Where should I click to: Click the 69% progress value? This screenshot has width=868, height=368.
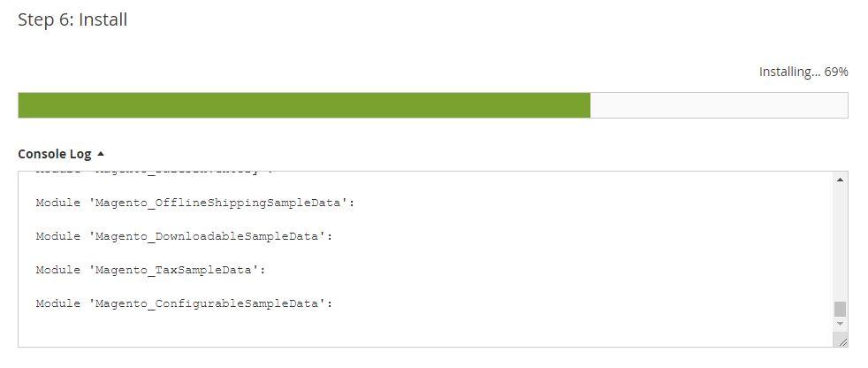point(836,72)
